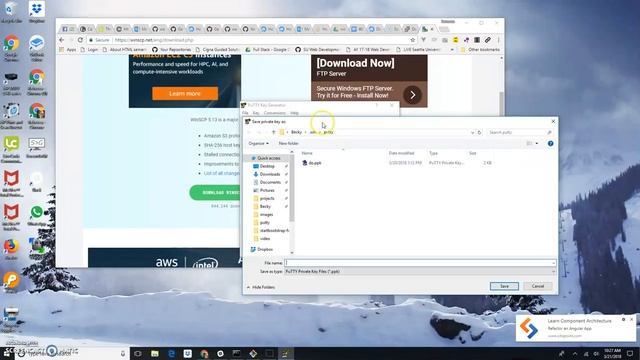Click Cancel in the save dialog
The image size is (640, 360).
(538, 286)
